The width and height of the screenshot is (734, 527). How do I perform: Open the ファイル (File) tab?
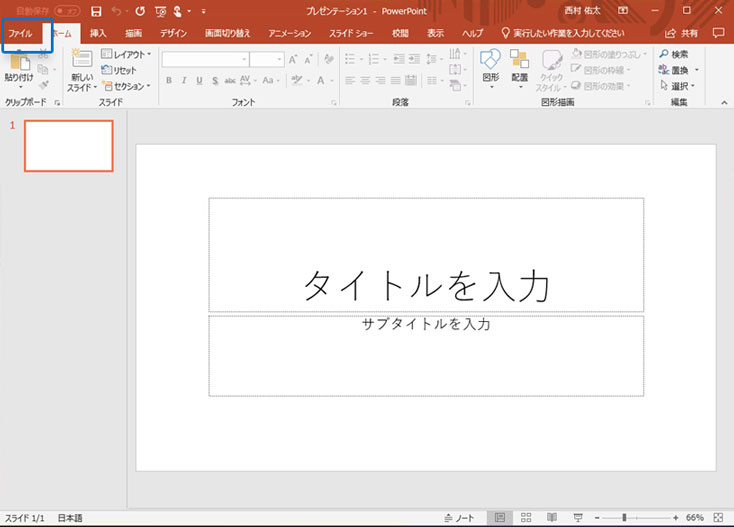pos(20,33)
